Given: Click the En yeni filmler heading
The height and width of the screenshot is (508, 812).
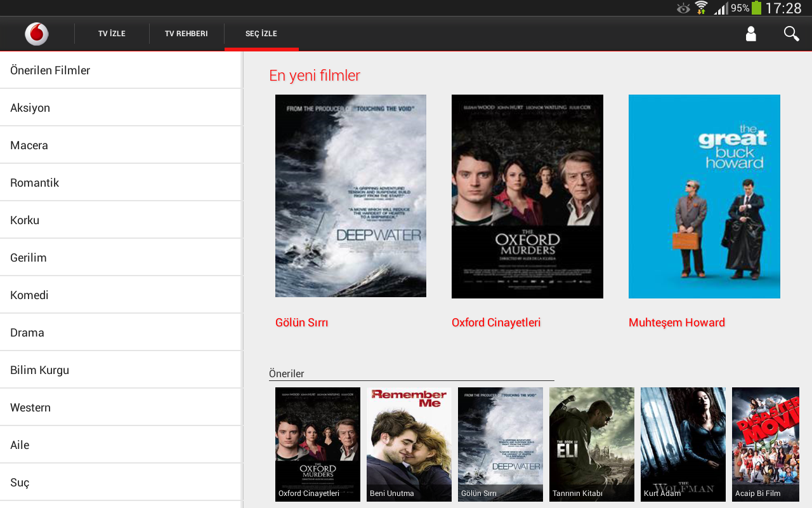Looking at the screenshot, I should click(x=315, y=76).
